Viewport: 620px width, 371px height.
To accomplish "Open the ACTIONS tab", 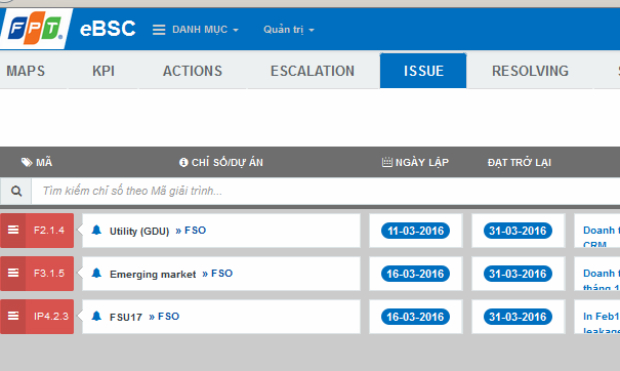I will point(193,71).
